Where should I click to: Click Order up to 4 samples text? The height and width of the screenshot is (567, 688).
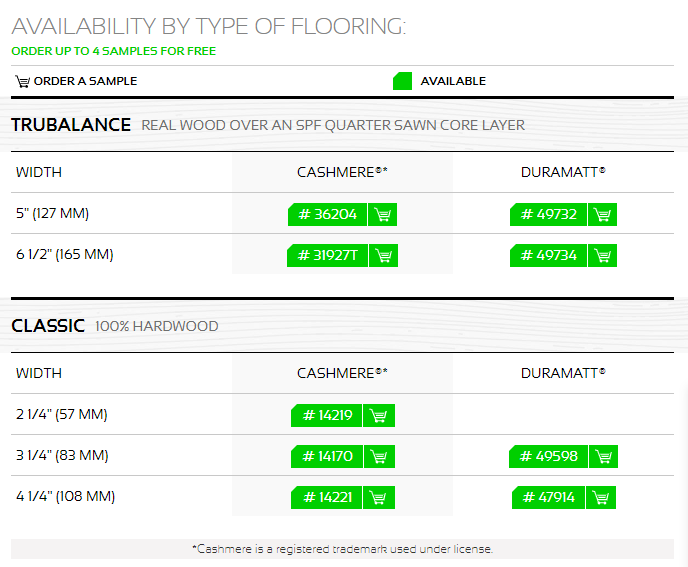114,51
